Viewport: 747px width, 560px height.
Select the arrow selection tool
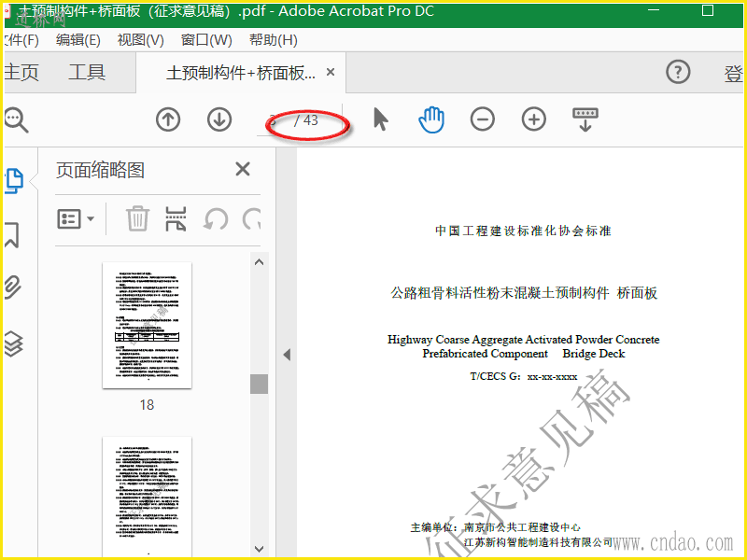[380, 119]
